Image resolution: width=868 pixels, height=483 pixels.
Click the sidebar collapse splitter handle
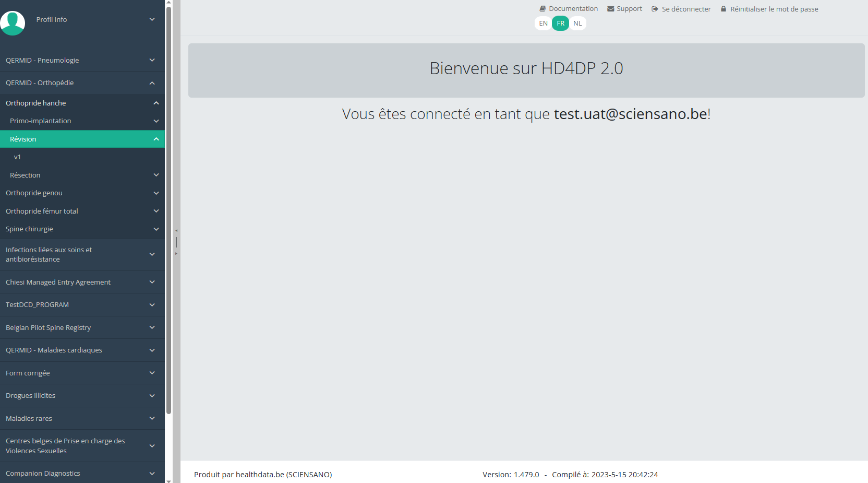(x=176, y=242)
